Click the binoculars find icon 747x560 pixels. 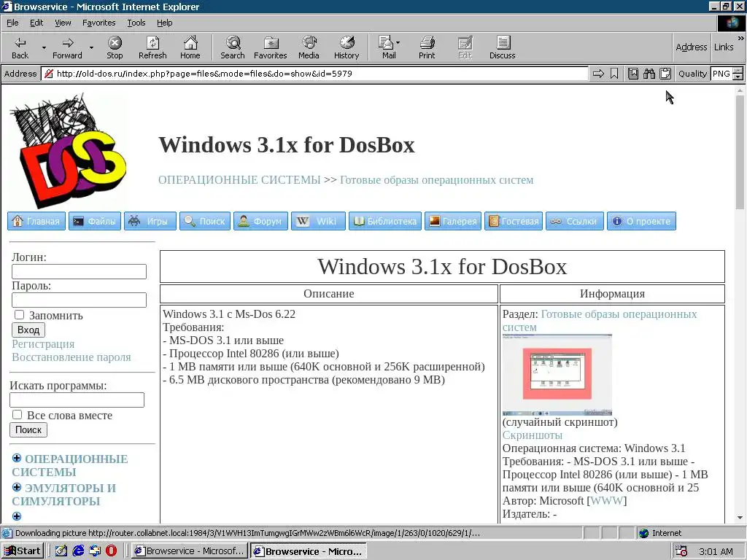point(649,74)
